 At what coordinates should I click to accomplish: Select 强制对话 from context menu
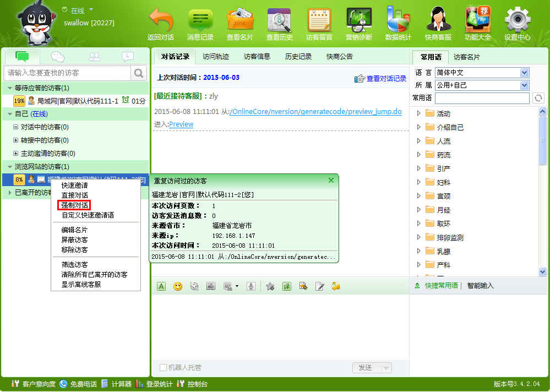pos(74,205)
